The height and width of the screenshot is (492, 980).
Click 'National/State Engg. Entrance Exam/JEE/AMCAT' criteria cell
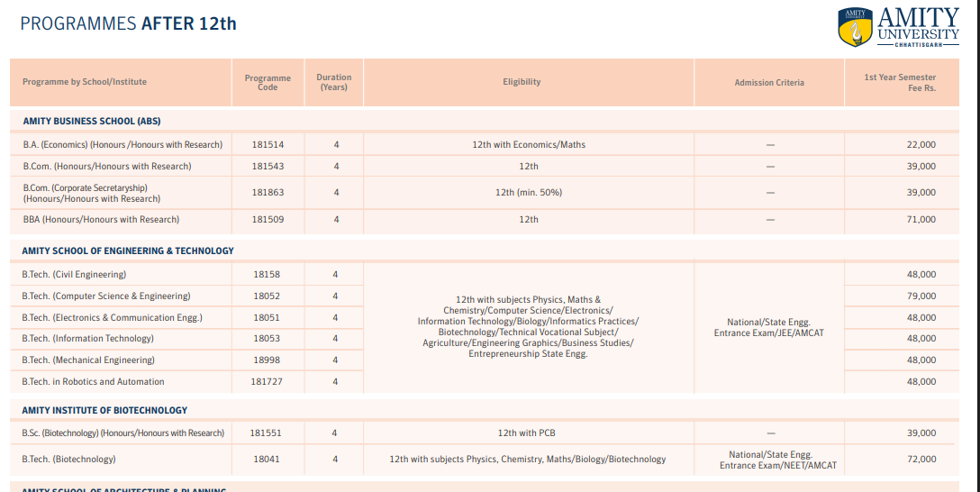(x=768, y=328)
